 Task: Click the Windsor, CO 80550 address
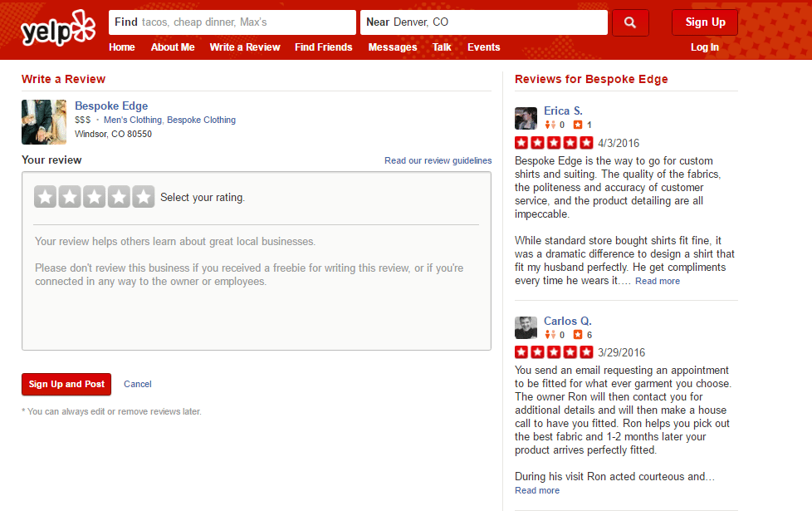[x=114, y=134]
